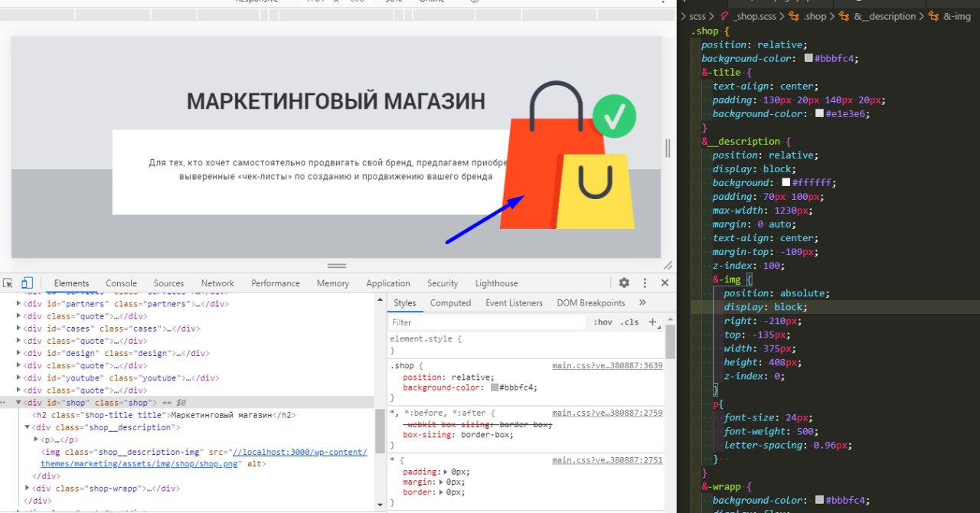Image resolution: width=980 pixels, height=513 pixels.
Task: Open the Application tab
Action: tap(388, 283)
